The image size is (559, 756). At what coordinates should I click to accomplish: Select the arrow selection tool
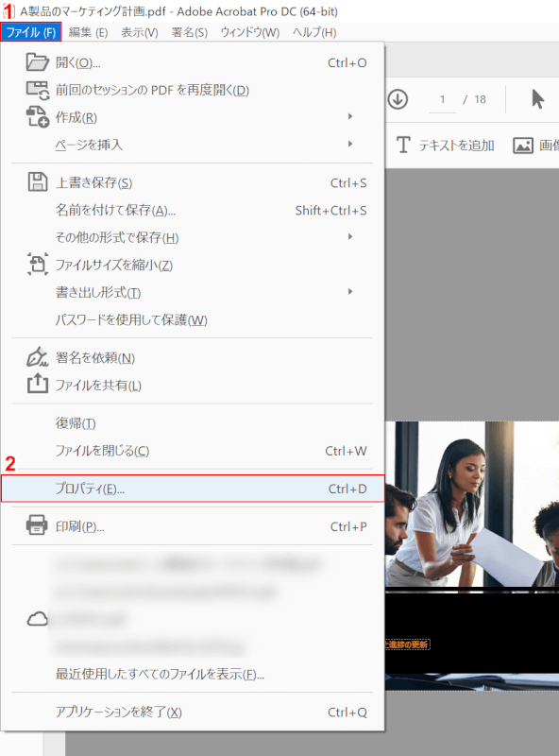point(538,99)
